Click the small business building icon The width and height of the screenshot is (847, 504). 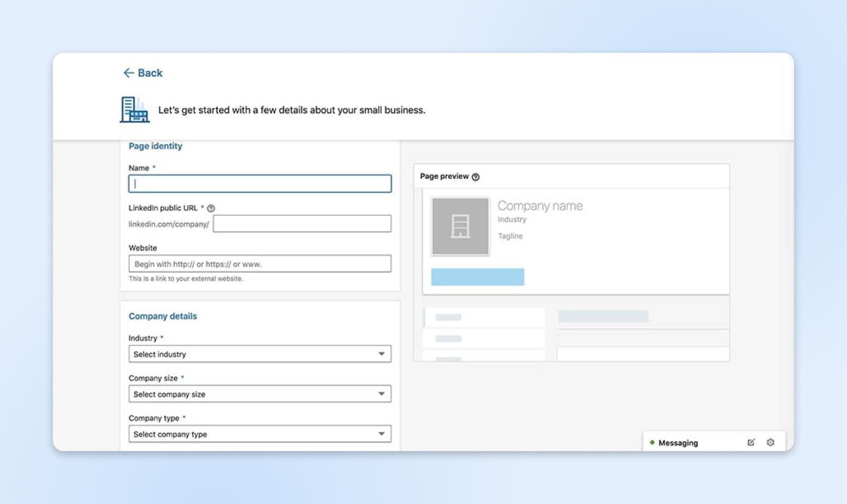[134, 109]
